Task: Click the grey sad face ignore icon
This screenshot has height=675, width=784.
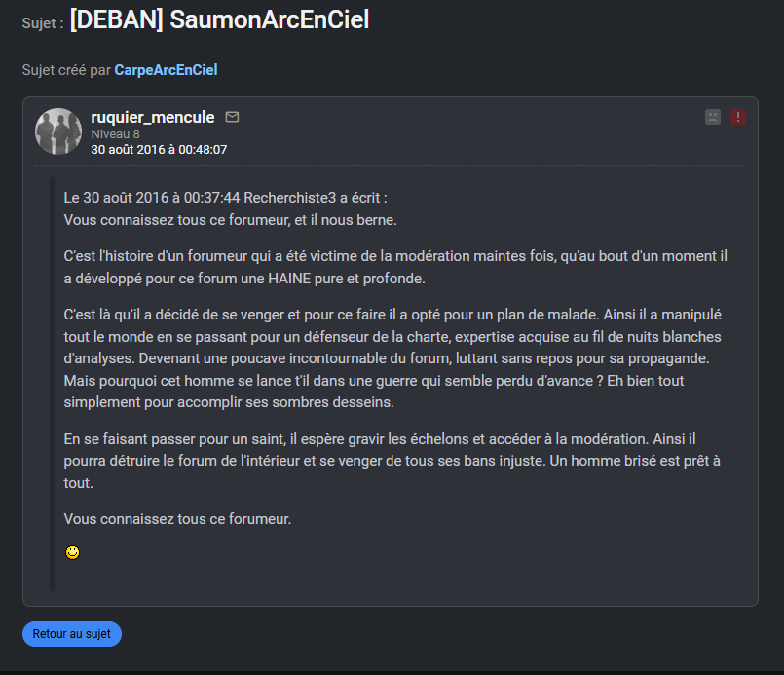Action: coord(713,117)
